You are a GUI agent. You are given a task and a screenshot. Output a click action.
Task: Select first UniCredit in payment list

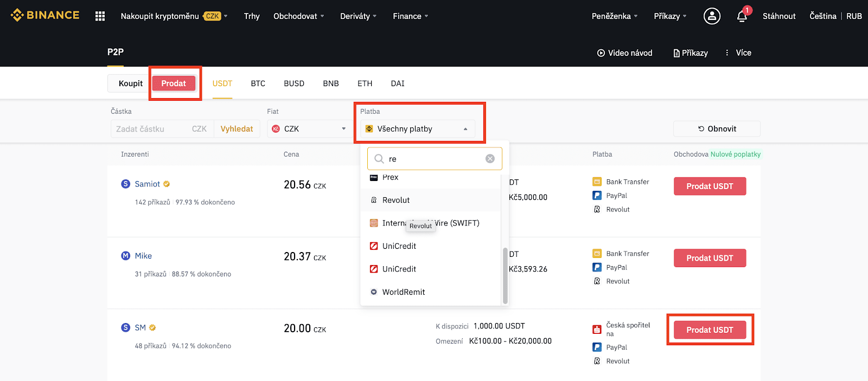pyautogui.click(x=430, y=246)
